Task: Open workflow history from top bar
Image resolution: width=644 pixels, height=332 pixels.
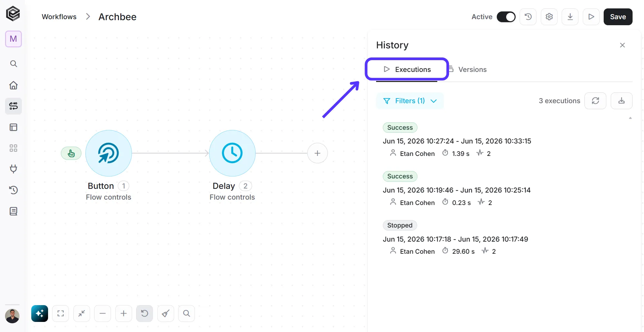Action: (x=528, y=17)
